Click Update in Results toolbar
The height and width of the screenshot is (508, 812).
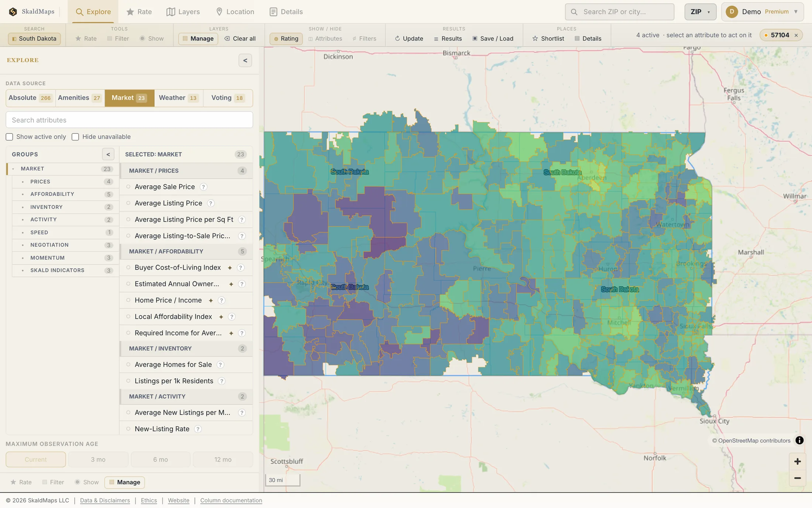pos(409,39)
